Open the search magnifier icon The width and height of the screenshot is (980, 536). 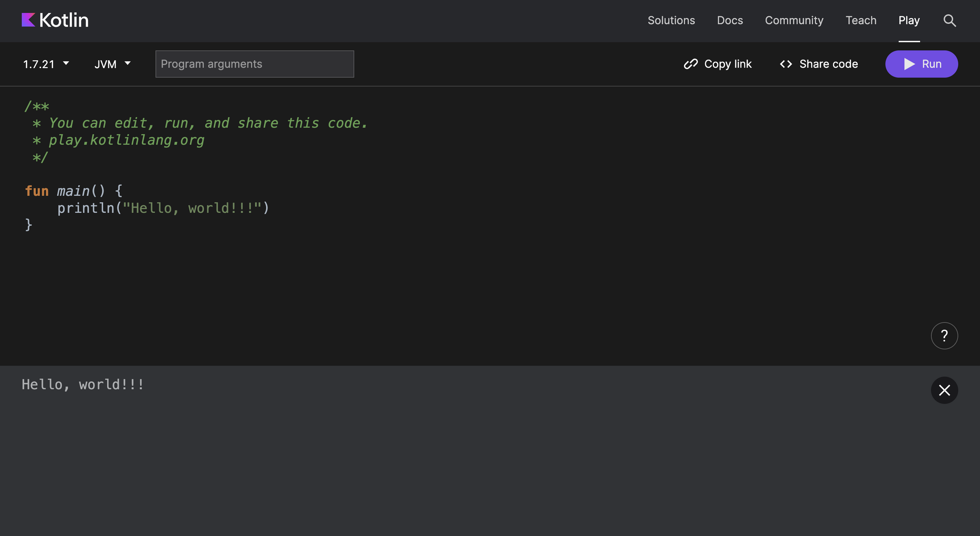click(949, 20)
